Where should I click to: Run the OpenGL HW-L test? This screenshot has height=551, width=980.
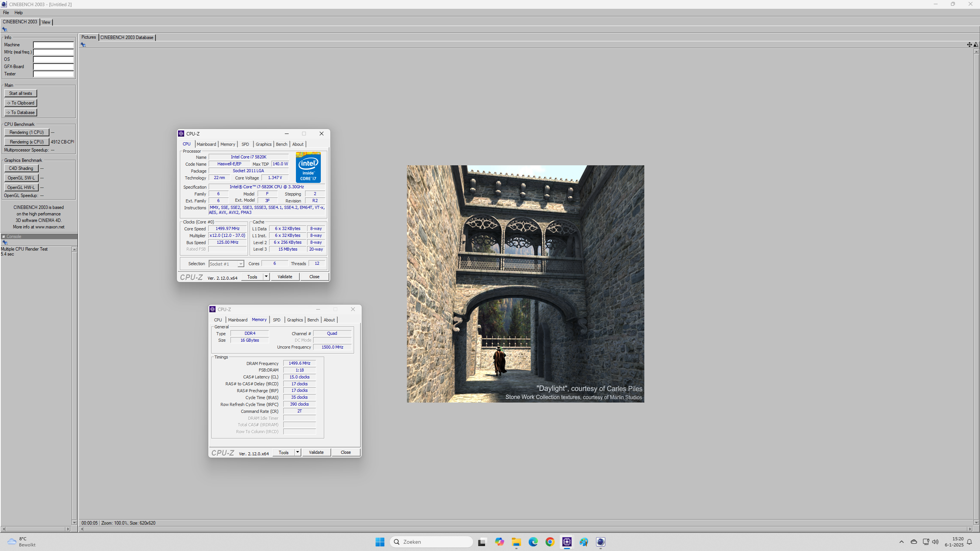point(21,187)
